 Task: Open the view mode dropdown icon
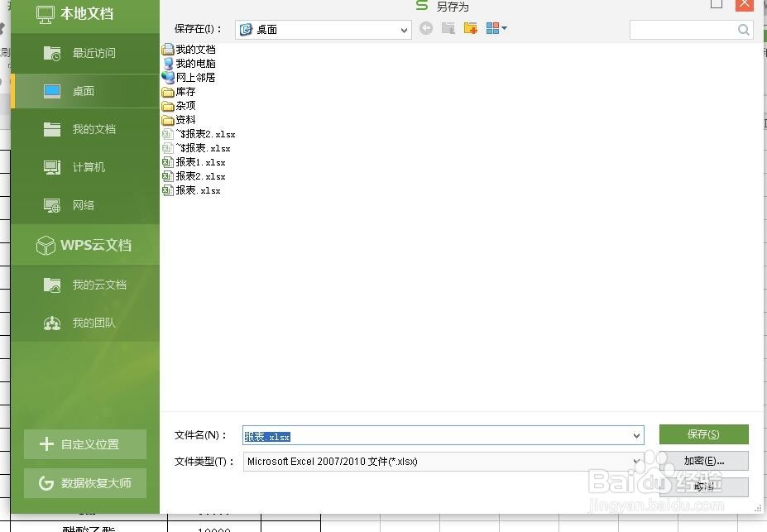496,28
